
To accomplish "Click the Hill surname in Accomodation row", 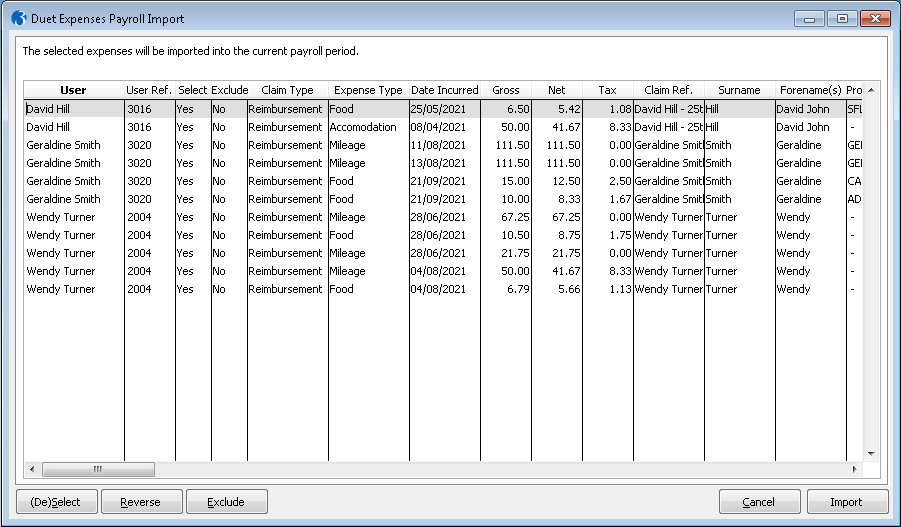I will (740, 127).
